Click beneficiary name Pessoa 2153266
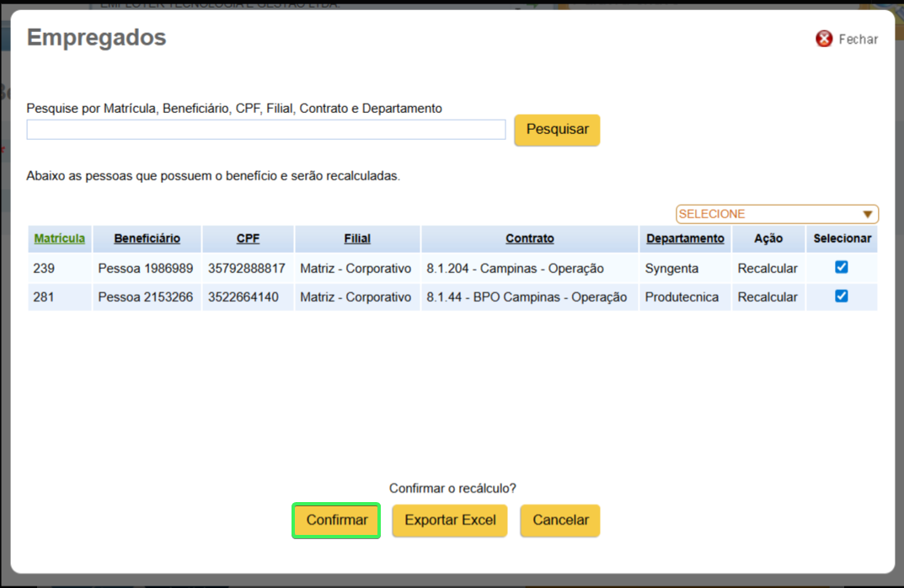The height and width of the screenshot is (588, 904). 145,297
